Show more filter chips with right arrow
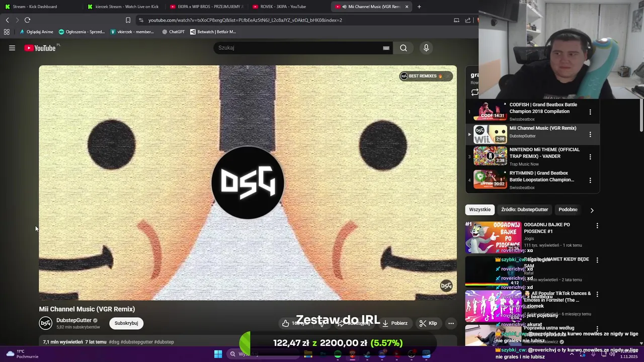This screenshot has width=644, height=362. pos(592,210)
